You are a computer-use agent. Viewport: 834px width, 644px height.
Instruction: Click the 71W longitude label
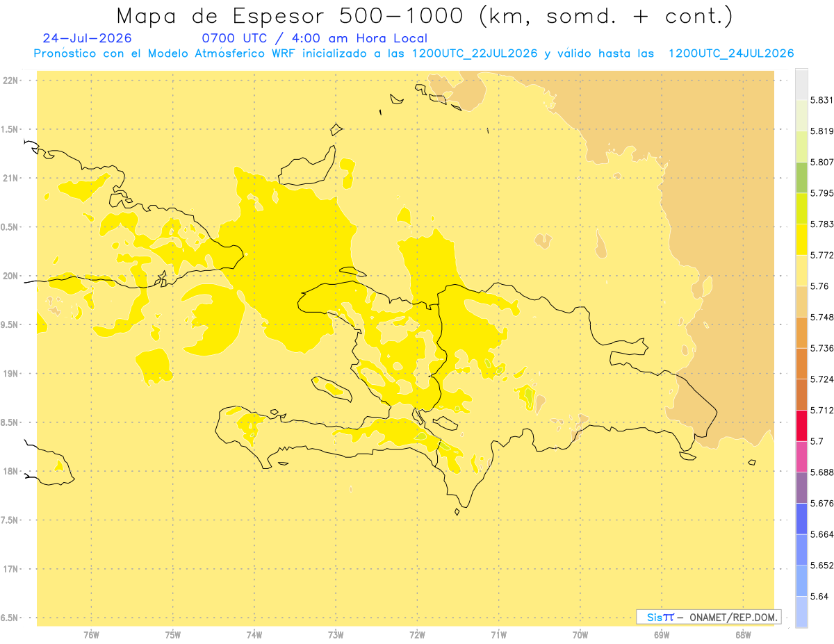(498, 635)
